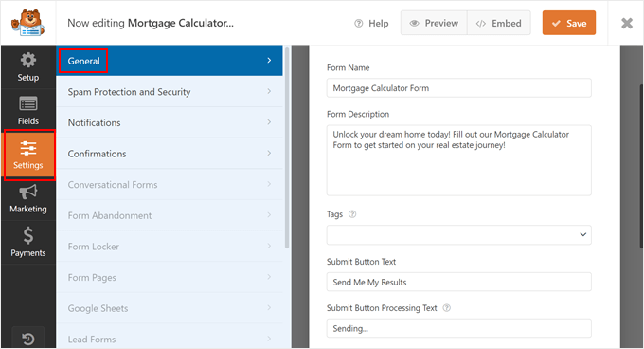Open Google Sheets settings
This screenshot has width=644, height=349.
click(x=170, y=308)
